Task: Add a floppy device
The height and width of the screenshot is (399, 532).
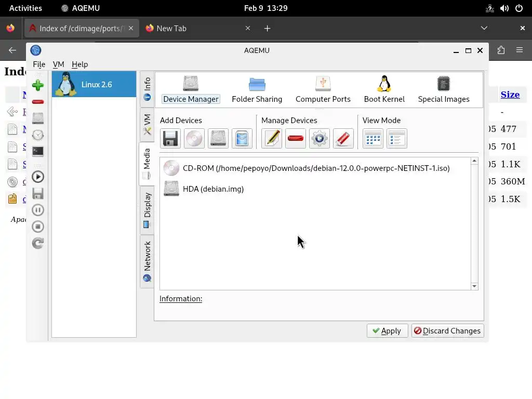Action: pyautogui.click(x=170, y=138)
